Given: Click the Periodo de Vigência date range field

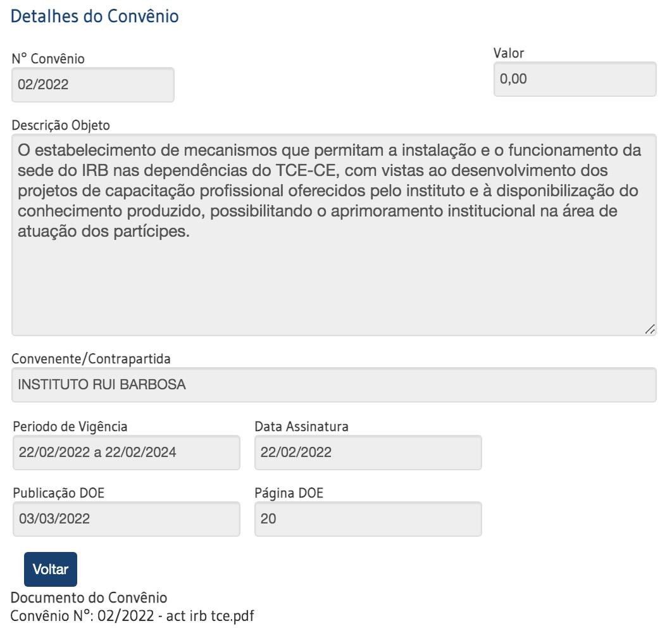Looking at the screenshot, I should (x=127, y=453).
